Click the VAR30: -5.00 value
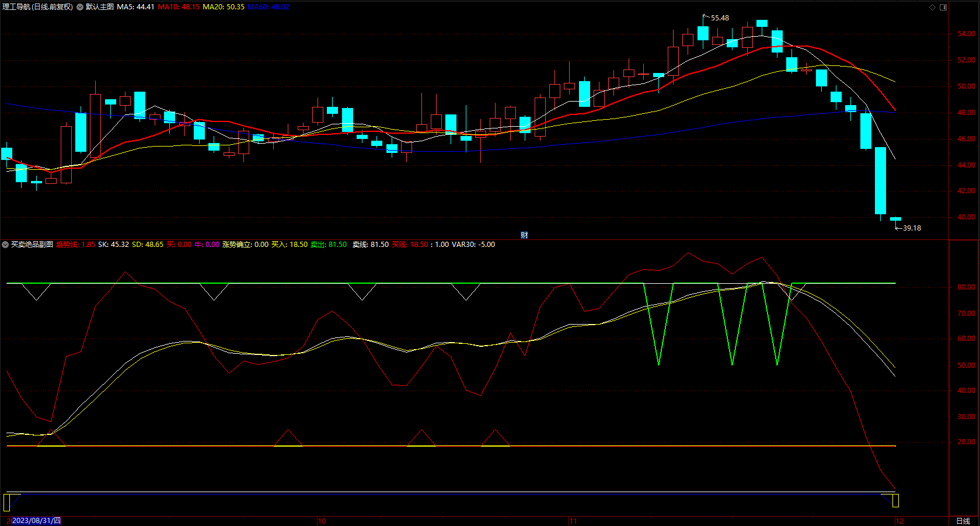980x526 pixels. click(x=473, y=245)
